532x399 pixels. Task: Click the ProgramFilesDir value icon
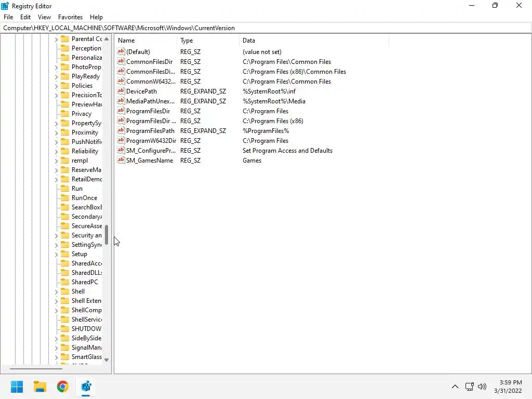coord(121,111)
